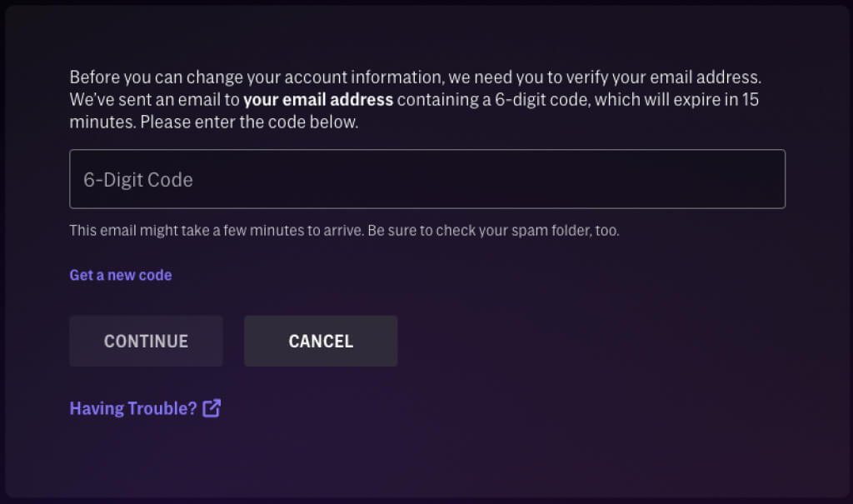The image size is (853, 504).
Task: Cancel the email verification
Action: click(x=321, y=341)
